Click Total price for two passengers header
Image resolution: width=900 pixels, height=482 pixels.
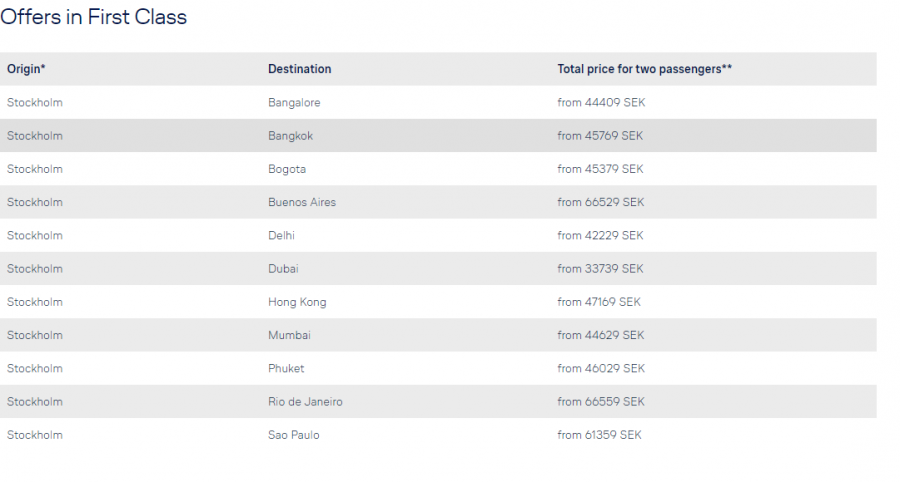tap(645, 69)
